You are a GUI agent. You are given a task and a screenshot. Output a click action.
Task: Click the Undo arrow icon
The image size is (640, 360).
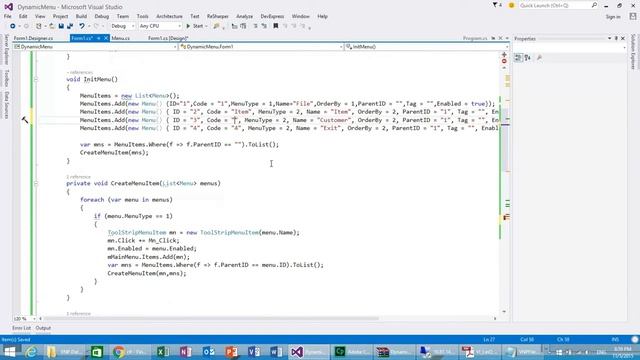click(82, 26)
